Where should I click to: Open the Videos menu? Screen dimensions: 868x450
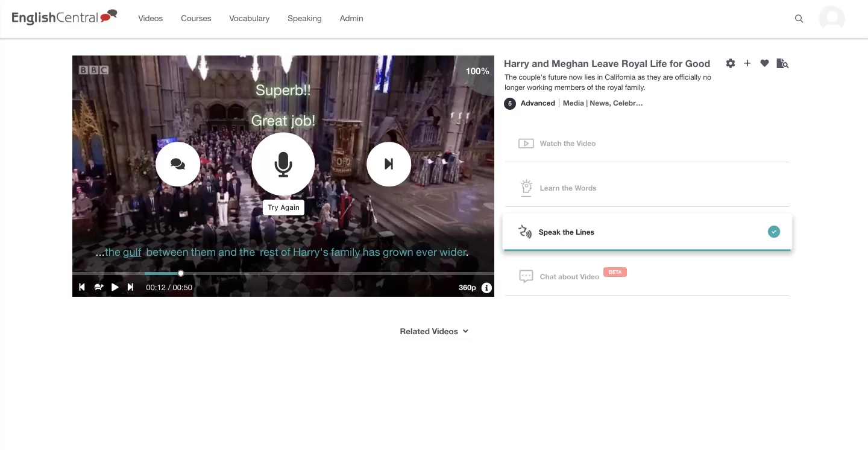click(x=151, y=19)
